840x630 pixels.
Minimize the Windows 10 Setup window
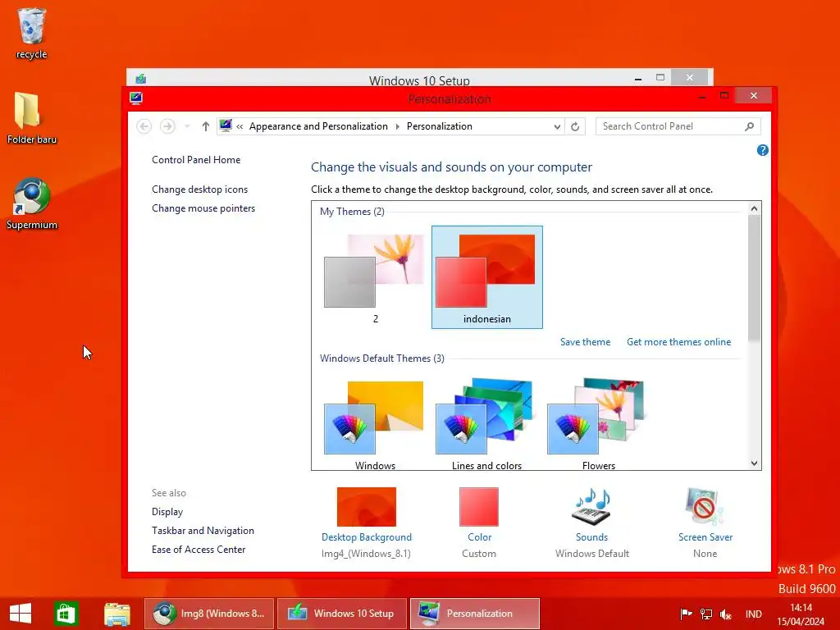[x=638, y=79]
